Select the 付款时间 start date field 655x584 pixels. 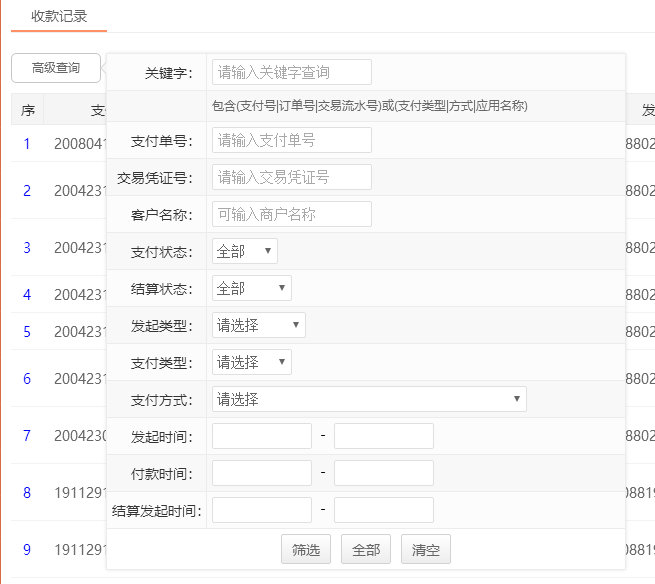pyautogui.click(x=262, y=473)
